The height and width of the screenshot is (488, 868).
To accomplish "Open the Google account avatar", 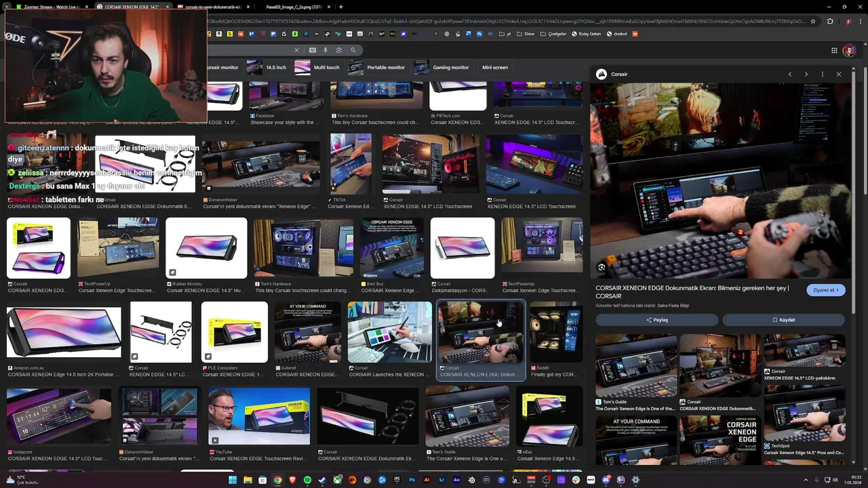I will [x=849, y=50].
